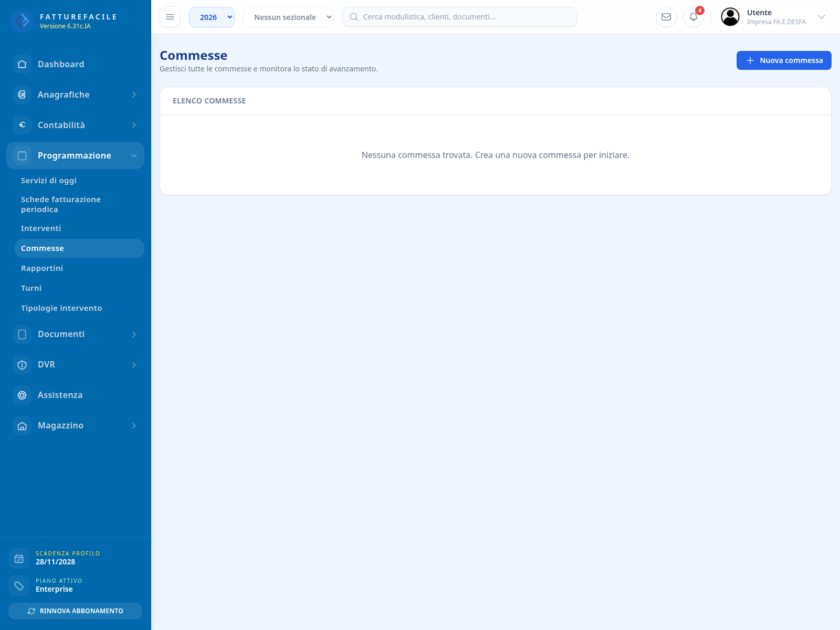Expand Anagrafiche submenu chevron
The image size is (840, 630).
pos(134,94)
